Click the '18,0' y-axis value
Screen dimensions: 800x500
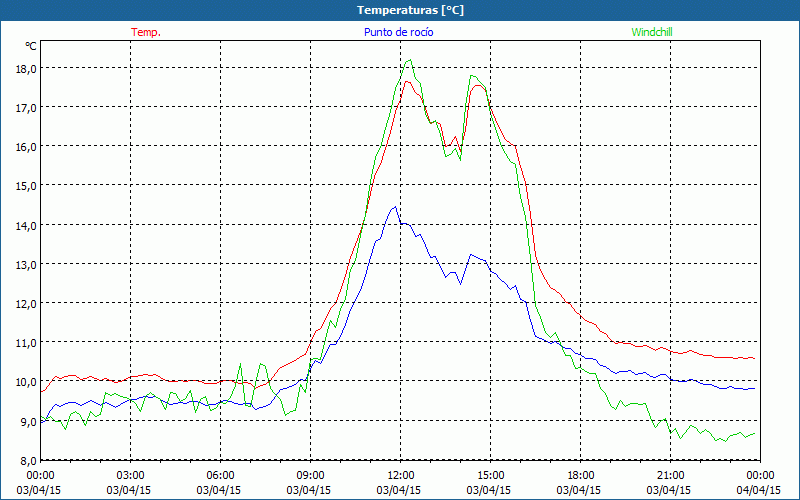pyautogui.click(x=26, y=69)
